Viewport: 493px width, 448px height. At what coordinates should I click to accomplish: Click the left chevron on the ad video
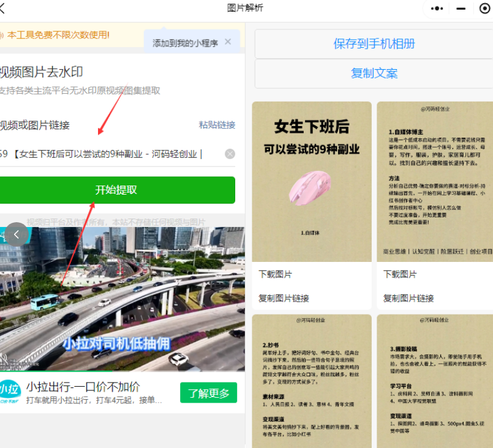point(17,234)
